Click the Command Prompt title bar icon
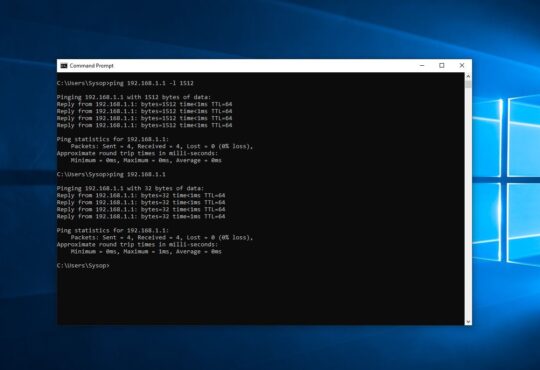Viewport: 540px width, 370px height. (x=64, y=66)
